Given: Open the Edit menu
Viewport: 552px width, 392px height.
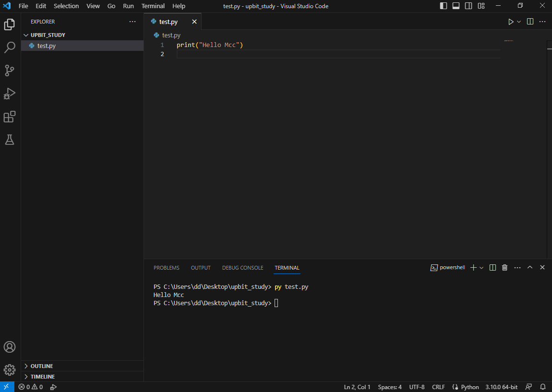Looking at the screenshot, I should tap(41, 6).
